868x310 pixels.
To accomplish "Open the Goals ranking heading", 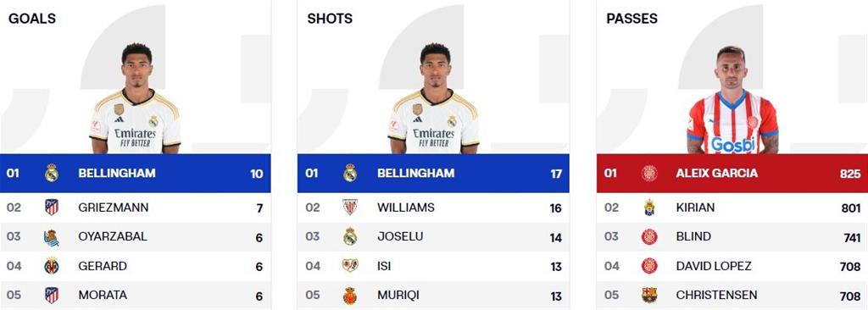I will pos(32,19).
